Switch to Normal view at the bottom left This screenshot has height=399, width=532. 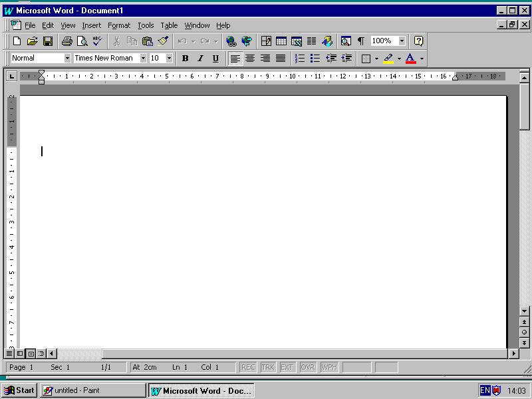click(x=9, y=354)
